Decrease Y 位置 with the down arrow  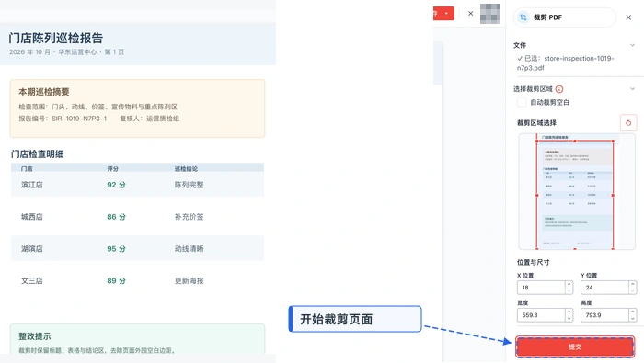633,290
